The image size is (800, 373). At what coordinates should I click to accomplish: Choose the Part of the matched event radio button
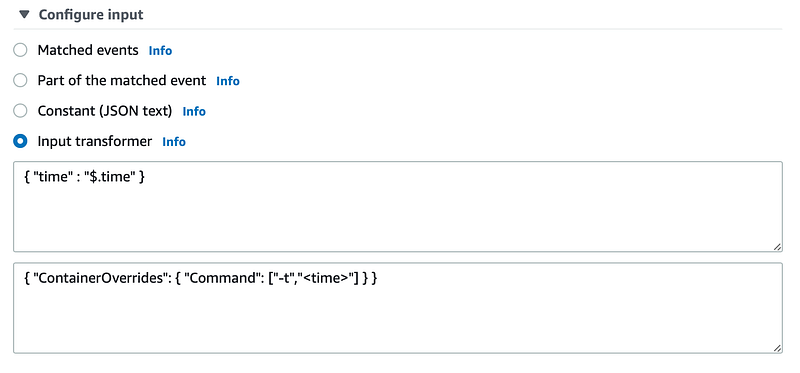click(20, 81)
